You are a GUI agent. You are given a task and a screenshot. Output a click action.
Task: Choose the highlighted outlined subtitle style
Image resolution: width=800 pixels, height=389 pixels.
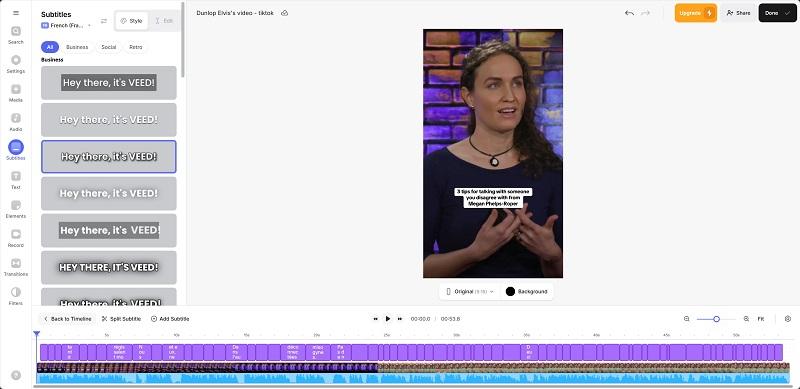(109, 157)
